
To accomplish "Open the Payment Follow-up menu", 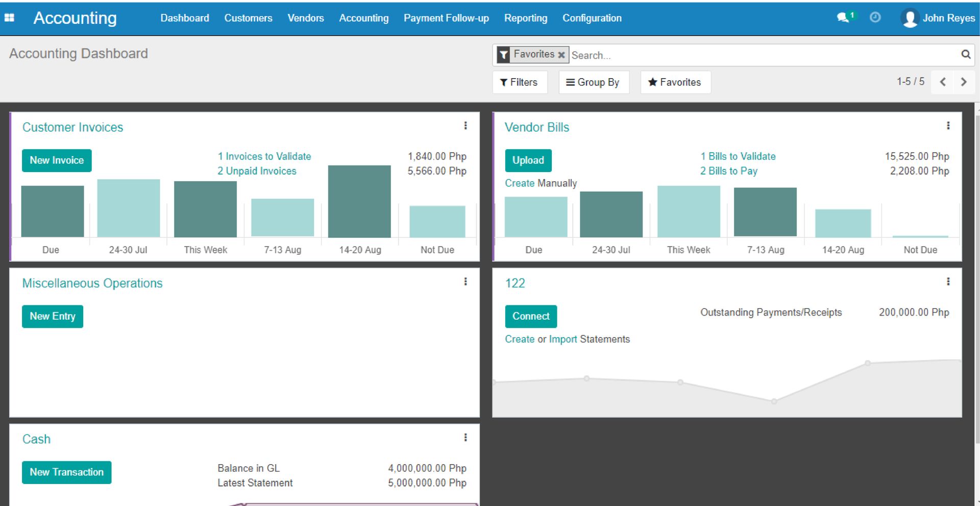I will click(x=446, y=18).
